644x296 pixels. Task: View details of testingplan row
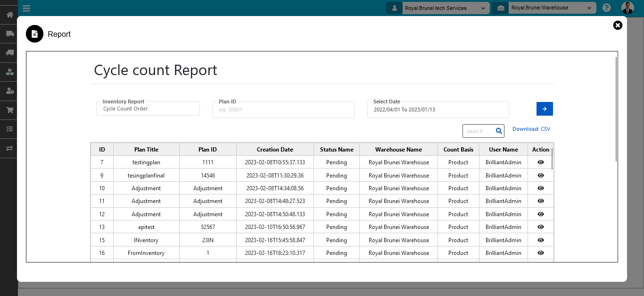pos(541,162)
